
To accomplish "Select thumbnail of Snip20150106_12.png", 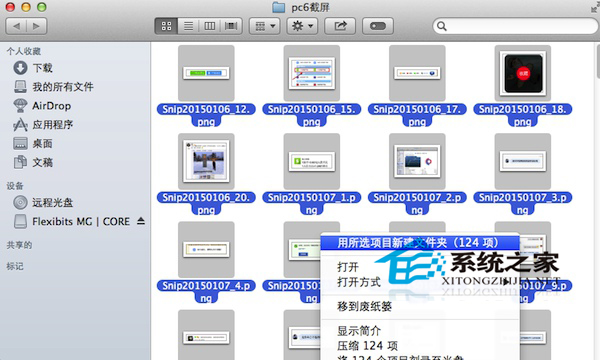I will click(x=206, y=73).
